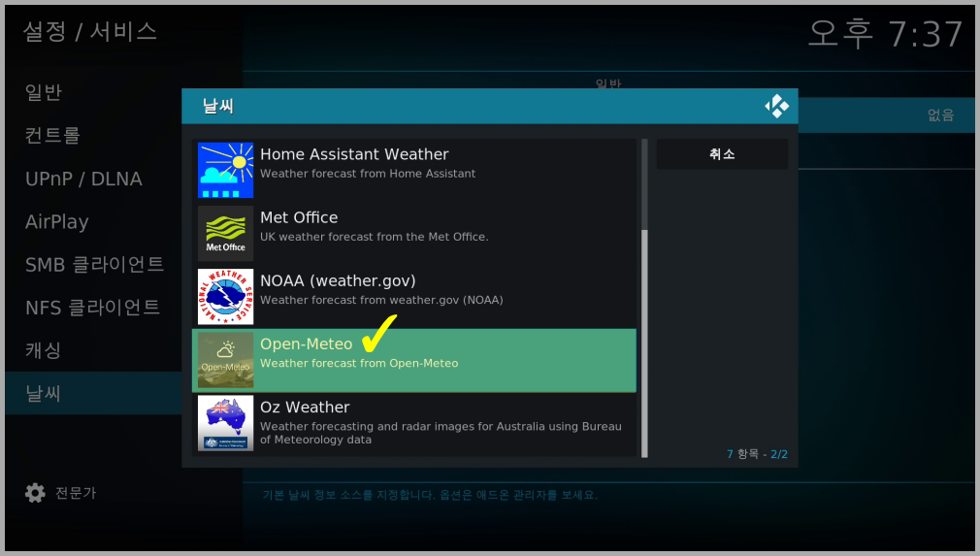Click the 설정 / 서비스 breadcrumb title
The width and height of the screenshot is (980, 556).
point(89,32)
